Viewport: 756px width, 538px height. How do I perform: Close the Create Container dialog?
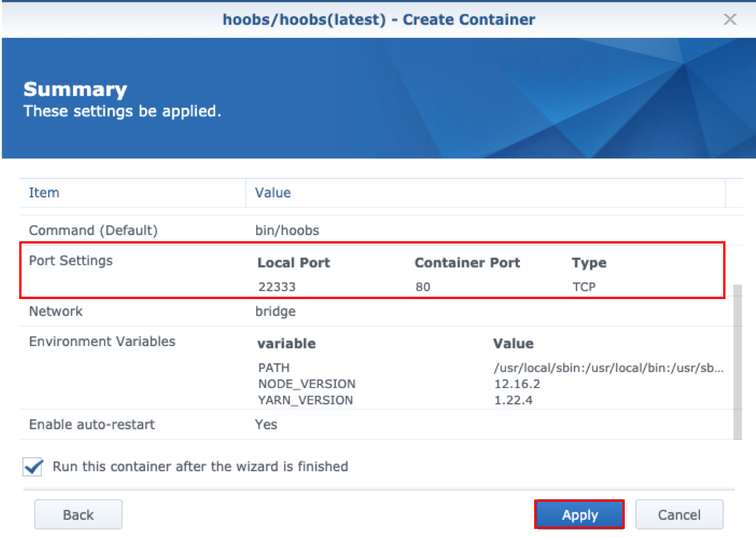coord(730,19)
